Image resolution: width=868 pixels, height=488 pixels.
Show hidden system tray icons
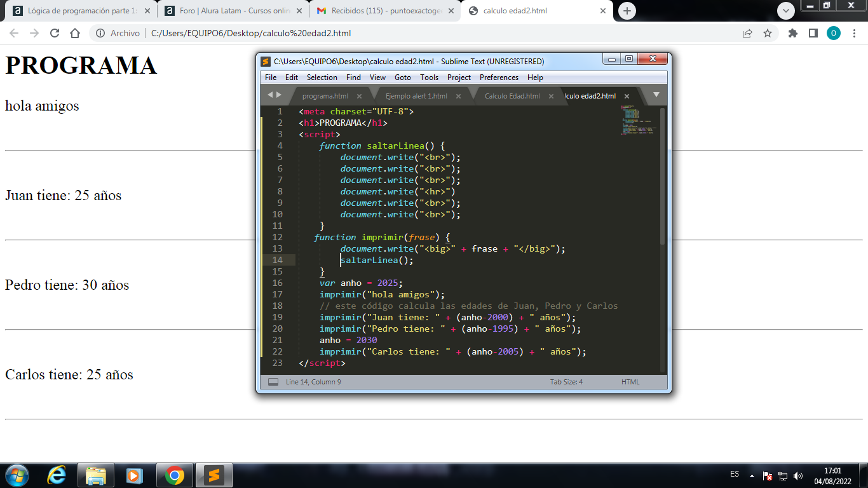coord(752,475)
